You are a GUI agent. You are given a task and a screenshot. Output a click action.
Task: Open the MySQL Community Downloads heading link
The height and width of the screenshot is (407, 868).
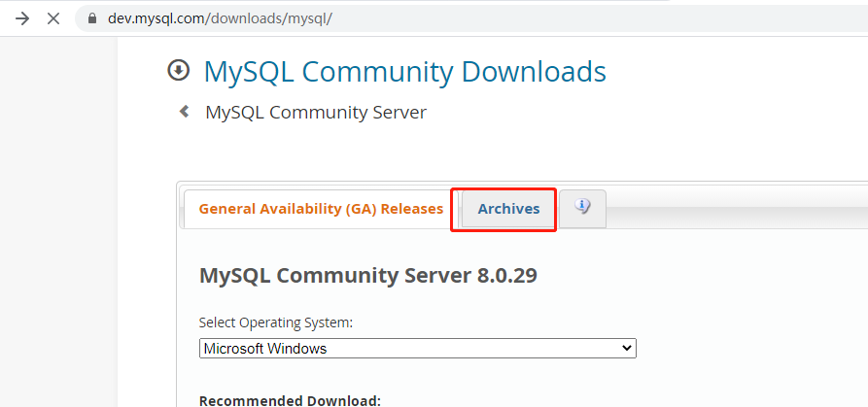[x=404, y=72]
